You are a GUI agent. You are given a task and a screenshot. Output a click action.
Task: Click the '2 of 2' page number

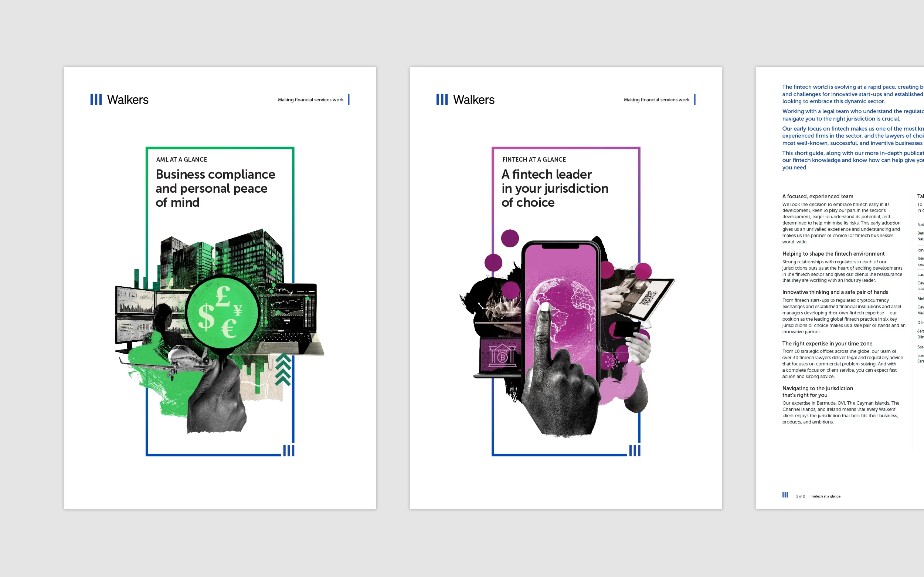(x=801, y=496)
